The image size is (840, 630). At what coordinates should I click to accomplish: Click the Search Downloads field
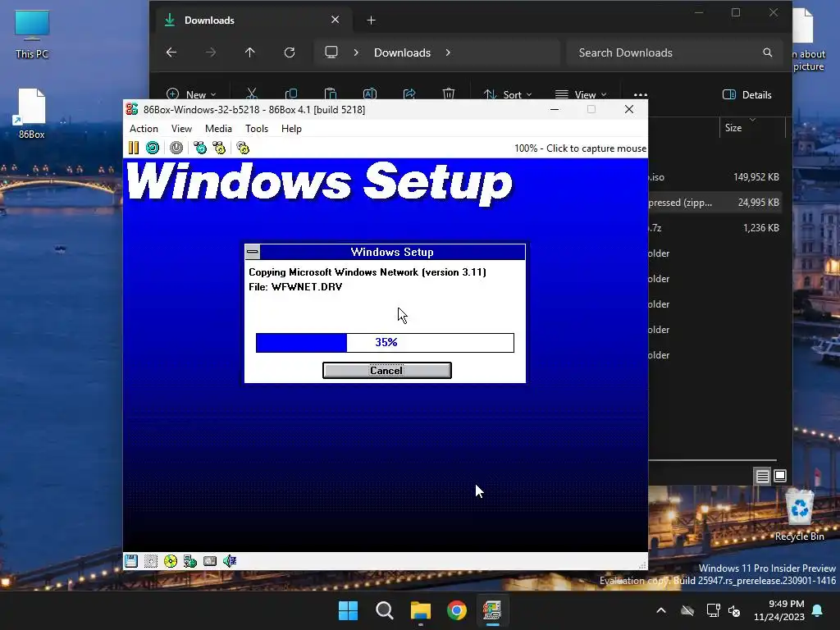[675, 52]
